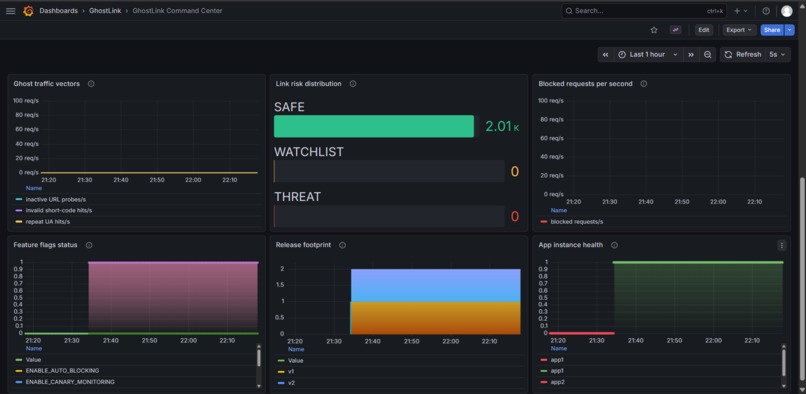Focus the Search input field
The image size is (806, 394).
pyautogui.click(x=644, y=11)
